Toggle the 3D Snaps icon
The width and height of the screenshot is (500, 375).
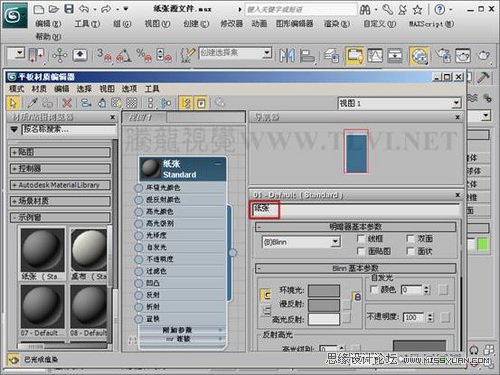click(104, 55)
